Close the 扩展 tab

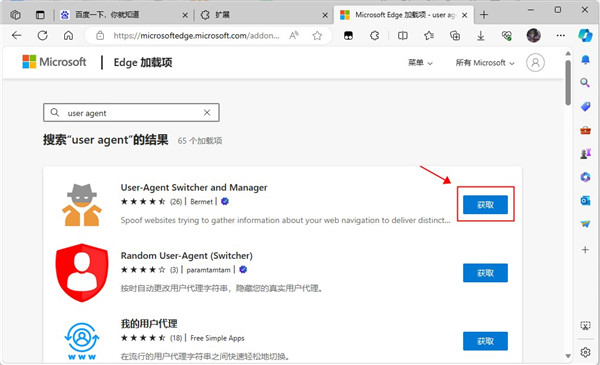(325, 15)
